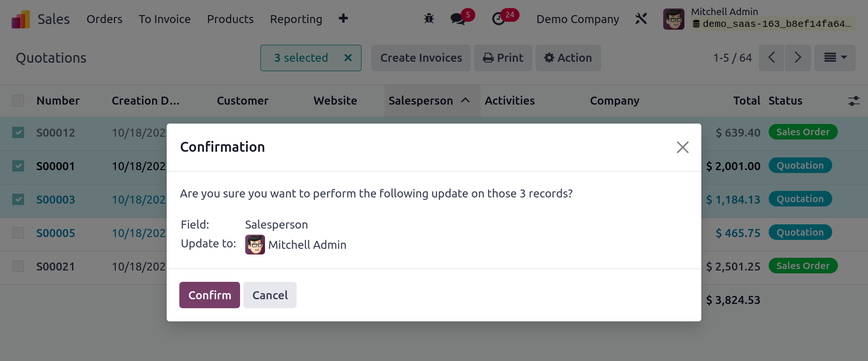Open the conversations chat icon
Image resolution: width=868 pixels, height=361 pixels.
coord(458,19)
